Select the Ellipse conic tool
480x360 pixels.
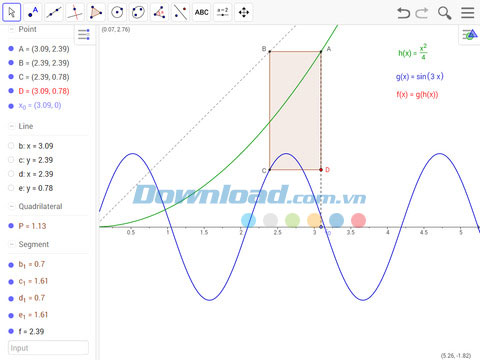tap(138, 12)
